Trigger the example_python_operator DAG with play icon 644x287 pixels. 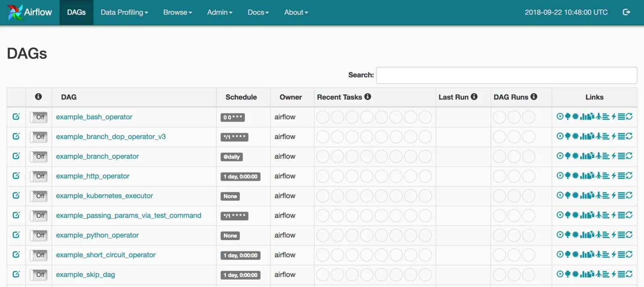(560, 235)
